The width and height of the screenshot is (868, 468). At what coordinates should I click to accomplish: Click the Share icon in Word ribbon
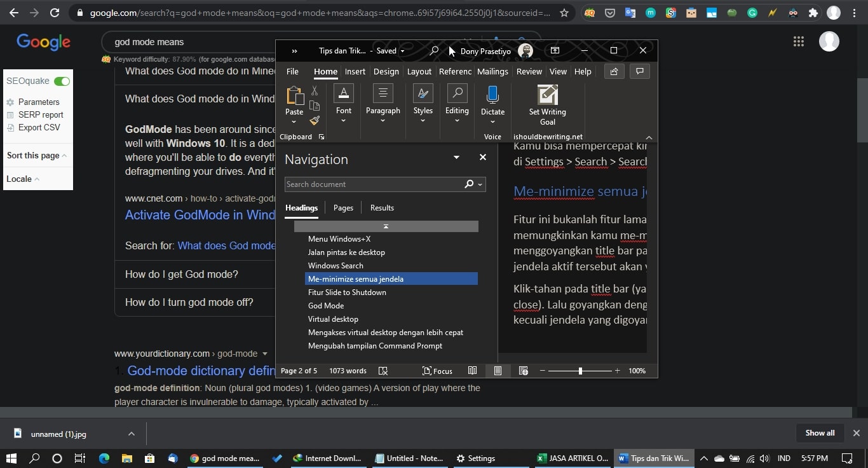pyautogui.click(x=614, y=72)
